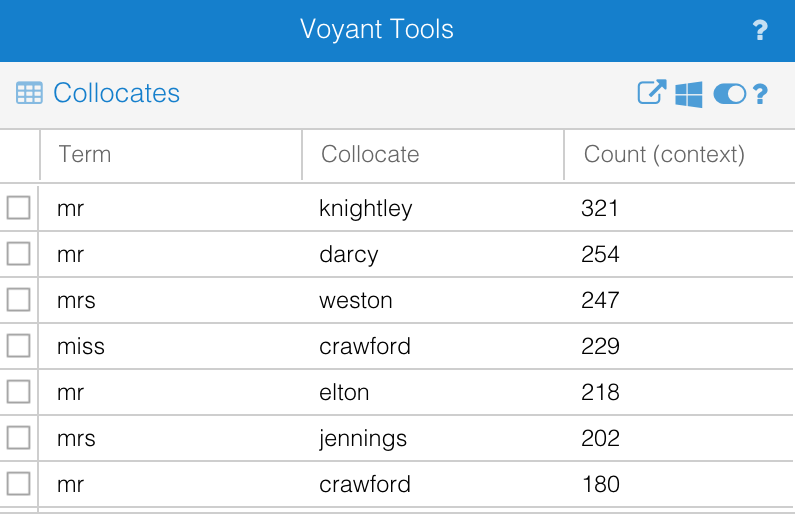Click the Voyant Tools title text
The width and height of the screenshot is (795, 520).
pos(377,29)
